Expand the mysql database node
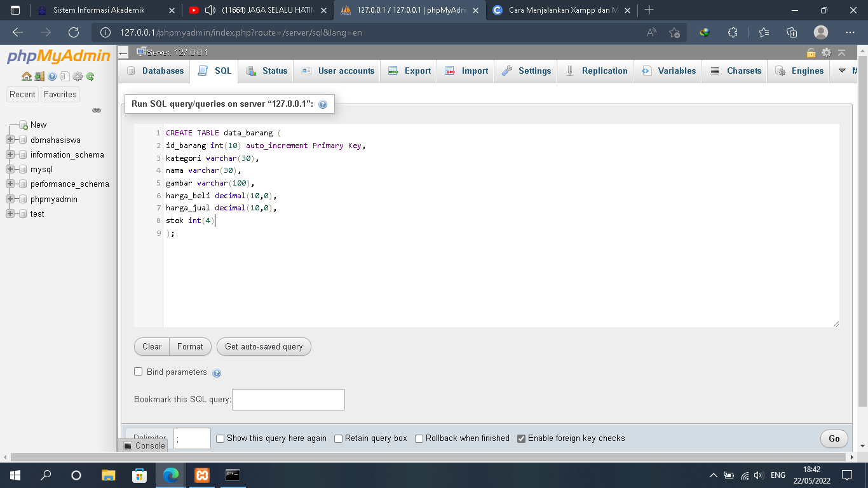The width and height of the screenshot is (868, 488). 10,170
